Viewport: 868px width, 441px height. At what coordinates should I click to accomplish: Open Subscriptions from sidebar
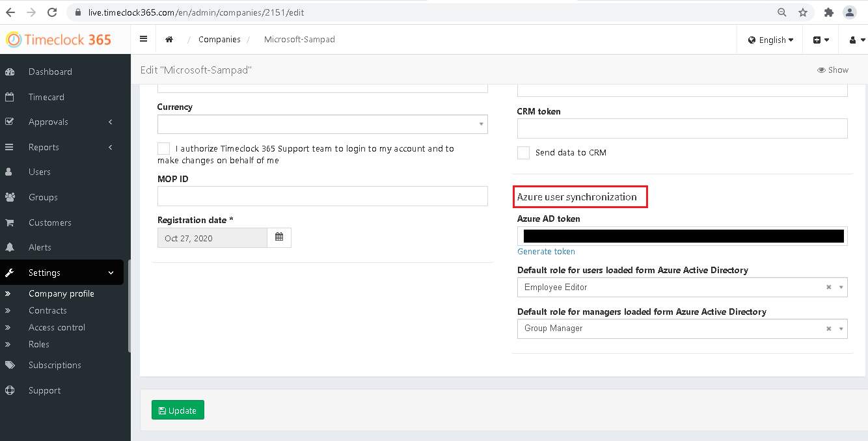(x=55, y=365)
